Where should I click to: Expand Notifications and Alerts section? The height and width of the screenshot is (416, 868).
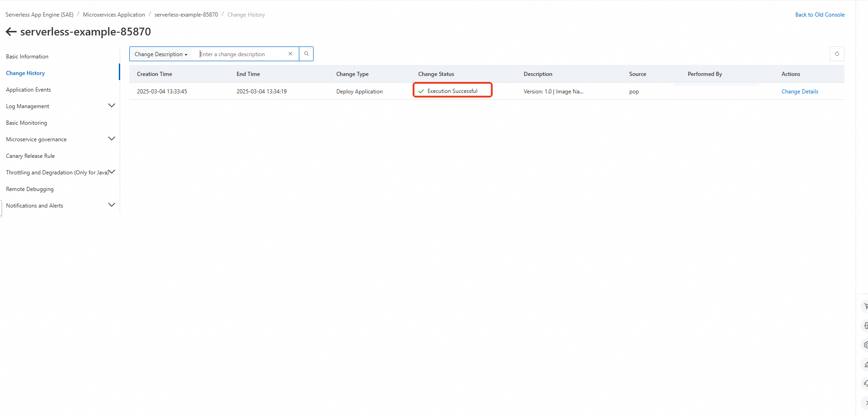coord(111,205)
